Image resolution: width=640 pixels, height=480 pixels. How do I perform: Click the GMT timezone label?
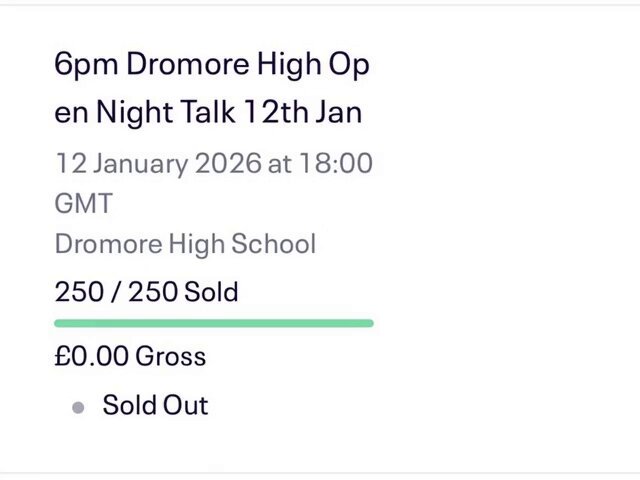point(84,203)
